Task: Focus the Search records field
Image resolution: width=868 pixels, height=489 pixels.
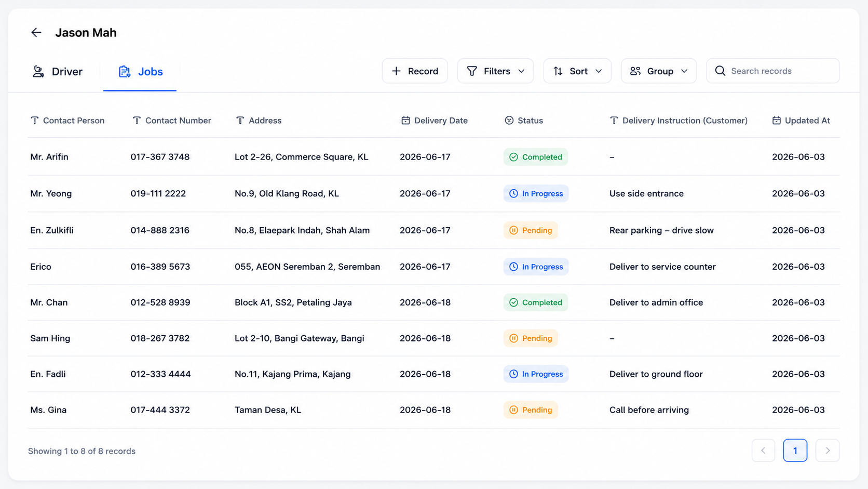Action: pyautogui.click(x=772, y=71)
